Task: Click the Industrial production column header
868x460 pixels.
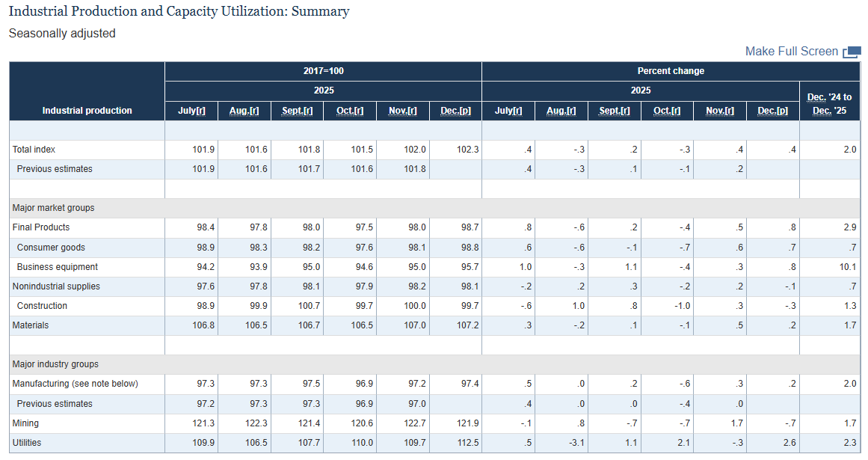Action: [x=87, y=111]
